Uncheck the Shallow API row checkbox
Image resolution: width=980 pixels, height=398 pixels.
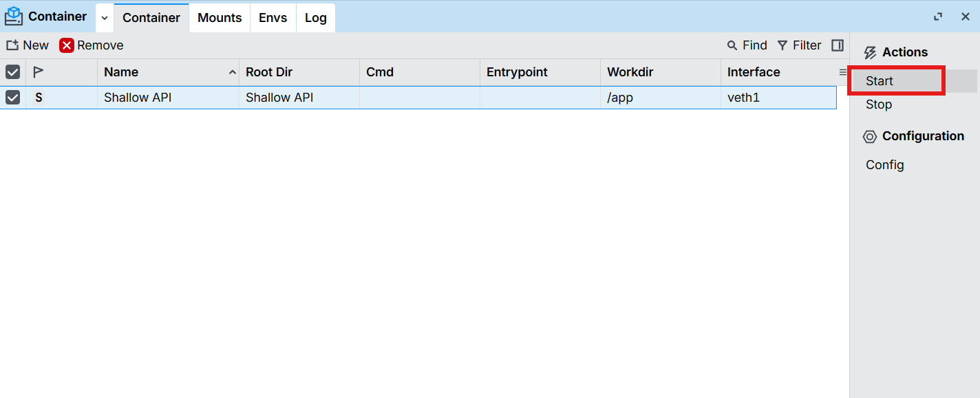pos(13,98)
